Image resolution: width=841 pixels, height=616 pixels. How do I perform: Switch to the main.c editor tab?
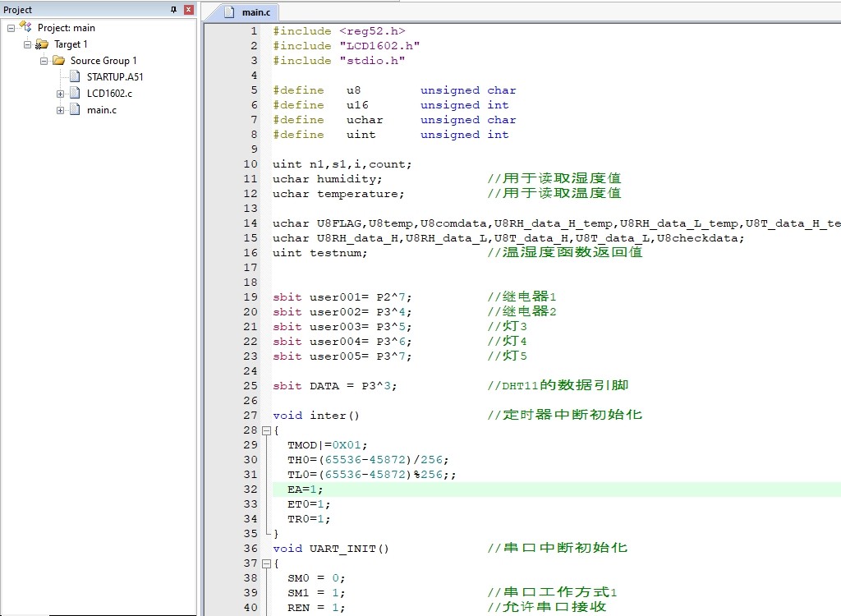click(249, 12)
